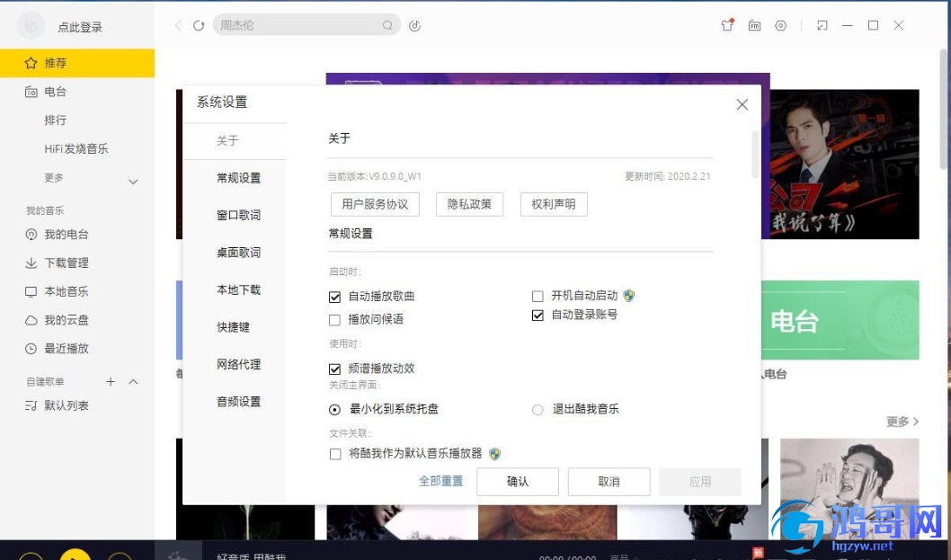Toggle the 自动播放歌曲 checkbox

coord(334,297)
